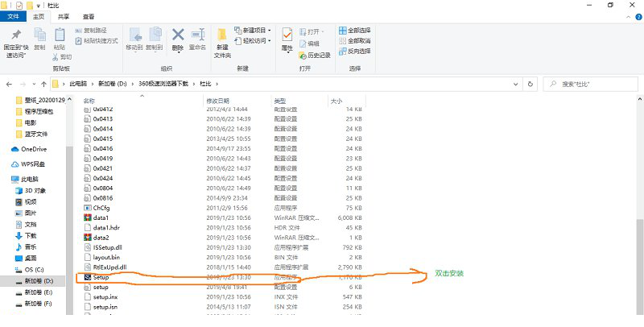
Task: Click Copy Path (复制路径)
Action: coord(91,31)
